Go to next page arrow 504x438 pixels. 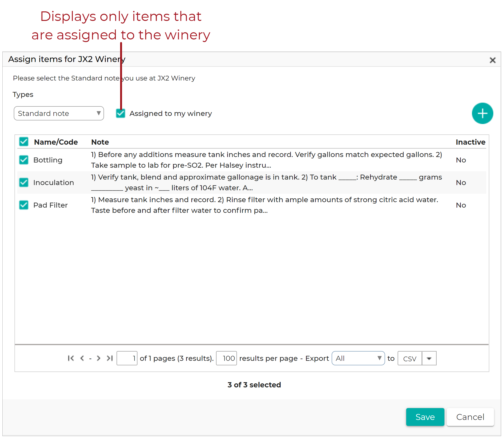tap(99, 358)
